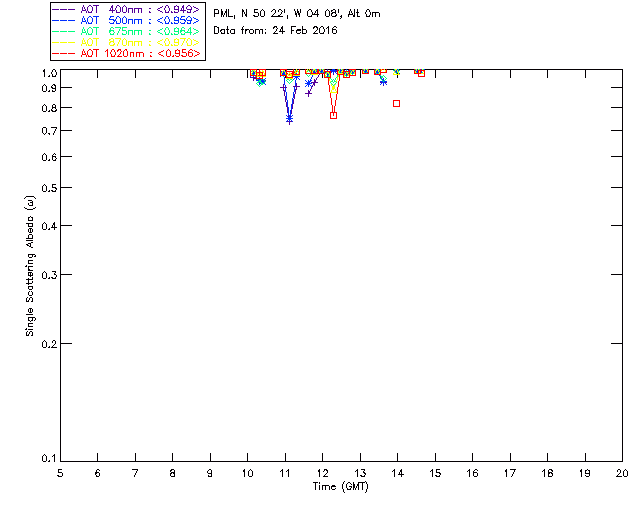
Task: Click the AOT 1020nm red legend entry
Action: pyautogui.click(x=127, y=53)
